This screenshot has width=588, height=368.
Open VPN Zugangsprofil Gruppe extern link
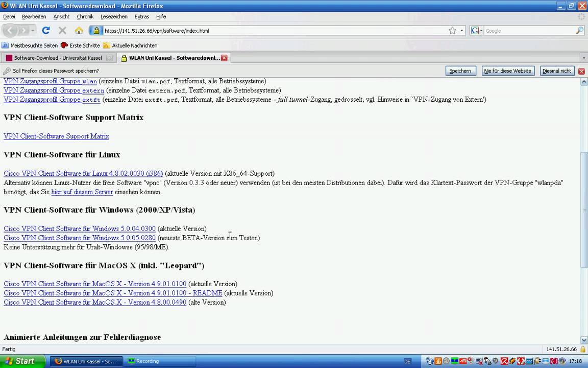54,90
